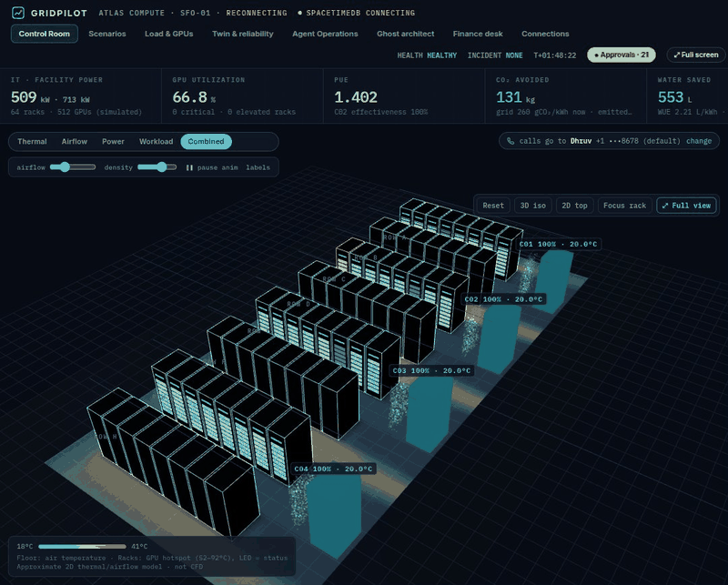Click the Focus rack button
The image size is (728, 585).
(x=624, y=206)
